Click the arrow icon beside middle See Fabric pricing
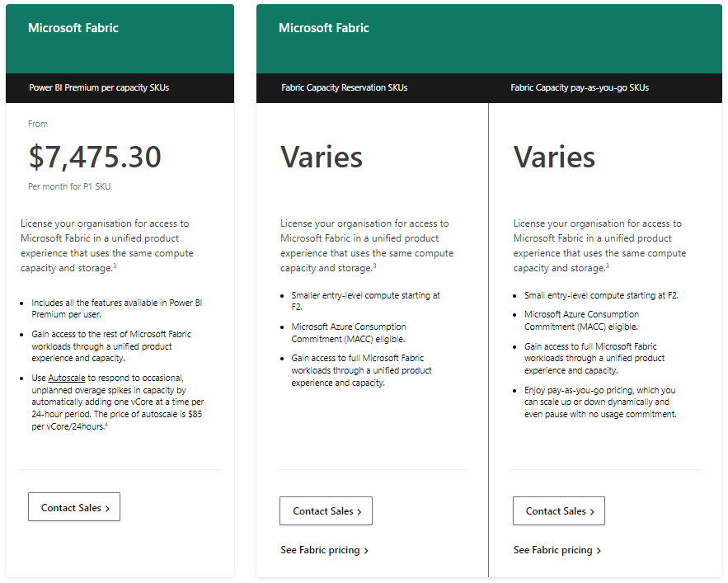 coord(366,549)
